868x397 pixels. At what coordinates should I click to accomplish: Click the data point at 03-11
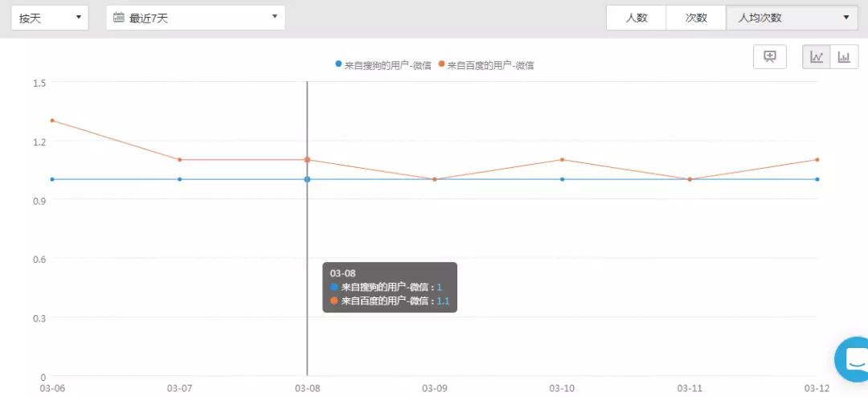(x=690, y=179)
